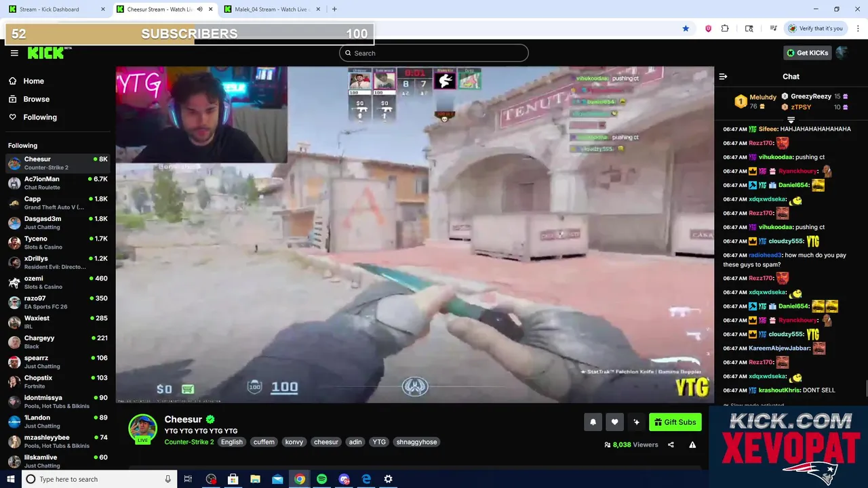Viewport: 868px width, 488px height.
Task: Open Waxiest channel in Following list
Action: click(x=58, y=322)
